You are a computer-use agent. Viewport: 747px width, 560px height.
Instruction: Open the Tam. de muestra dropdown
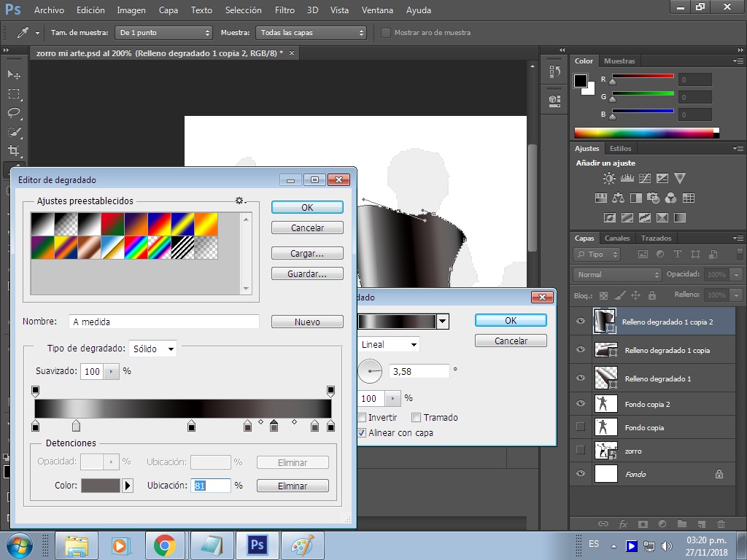(166, 32)
